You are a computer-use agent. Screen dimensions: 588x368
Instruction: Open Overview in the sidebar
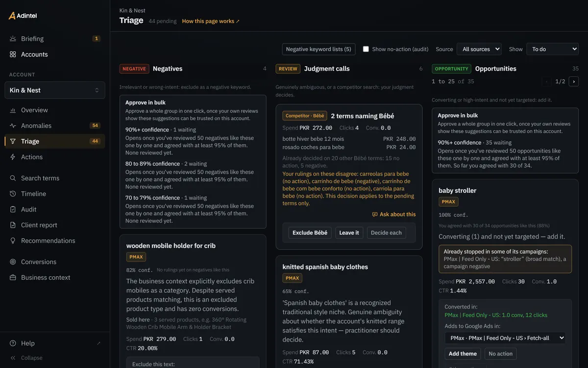[55, 110]
